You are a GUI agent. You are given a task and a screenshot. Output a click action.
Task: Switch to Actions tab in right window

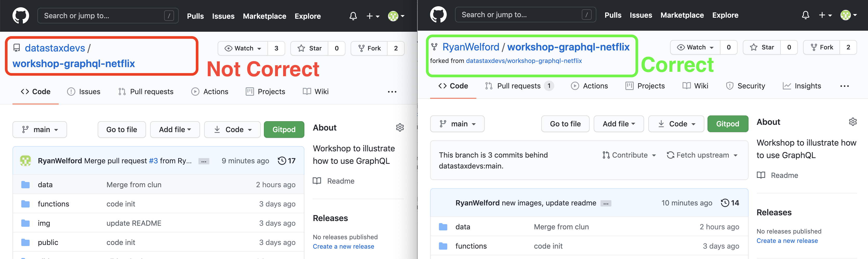click(589, 86)
